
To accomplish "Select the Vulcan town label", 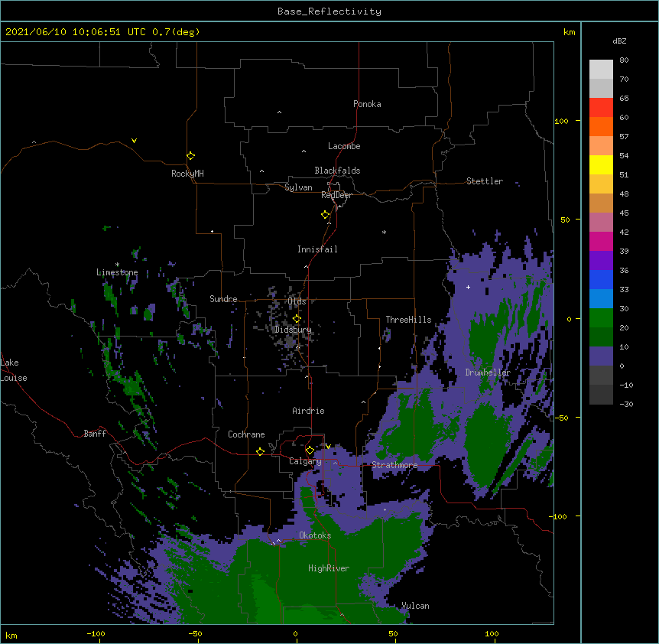I will pyautogui.click(x=415, y=606).
